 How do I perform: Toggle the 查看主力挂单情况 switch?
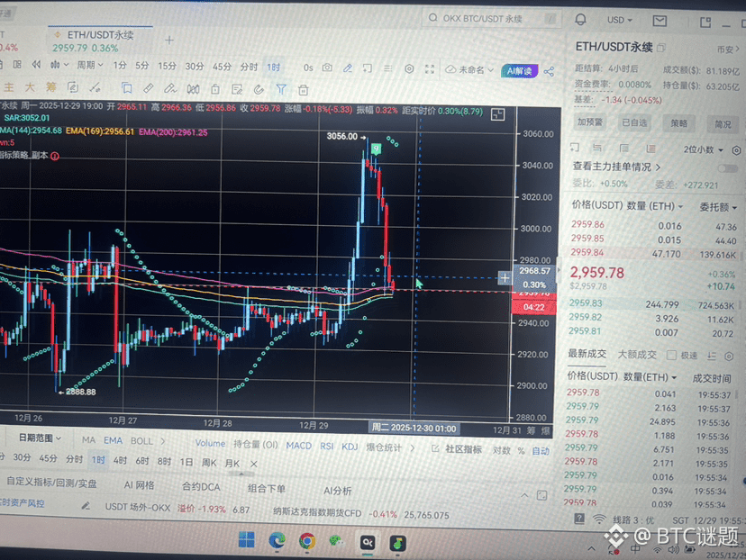click(x=727, y=168)
